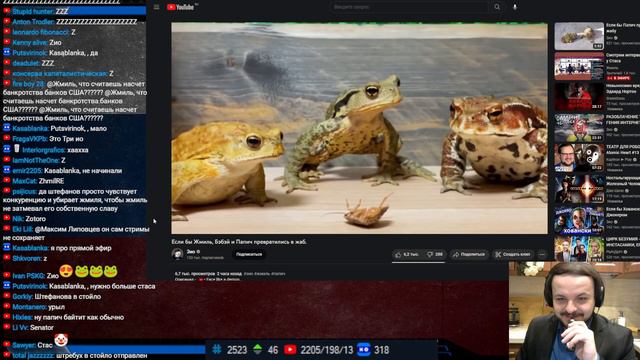Click chat username MaxCat
The width and height of the screenshot is (640, 360).
coord(24,181)
